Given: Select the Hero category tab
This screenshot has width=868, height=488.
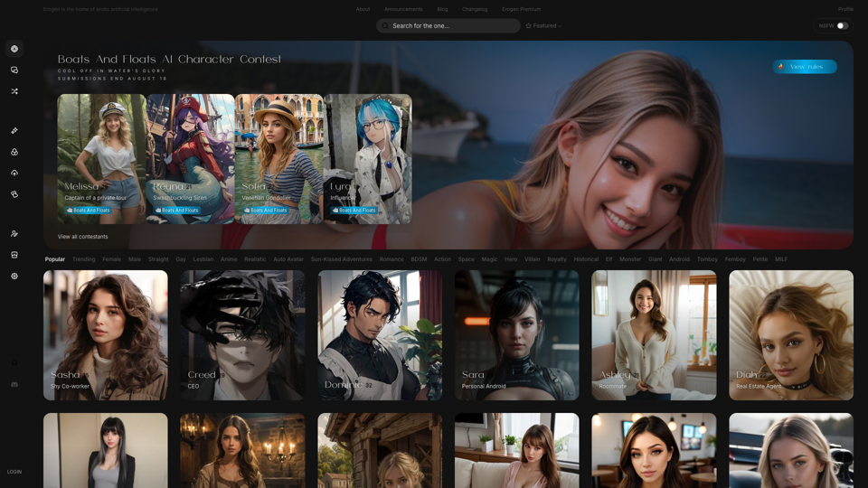Looking at the screenshot, I should click(x=511, y=259).
